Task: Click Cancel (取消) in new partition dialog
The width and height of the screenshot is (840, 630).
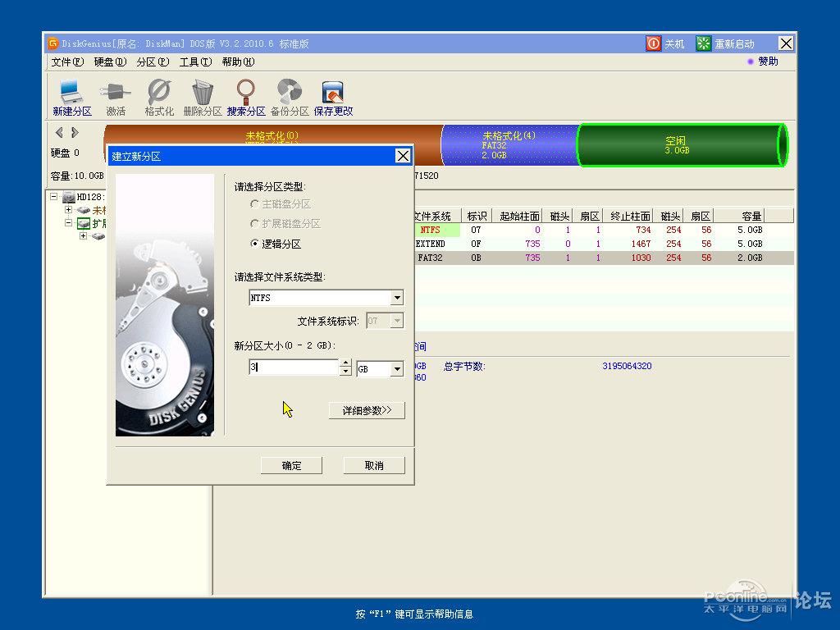Action: coord(374,466)
